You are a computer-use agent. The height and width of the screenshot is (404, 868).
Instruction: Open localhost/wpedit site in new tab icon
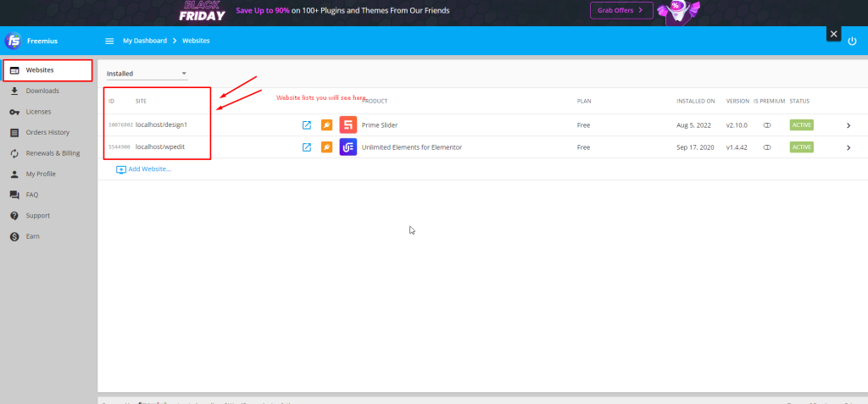click(307, 147)
